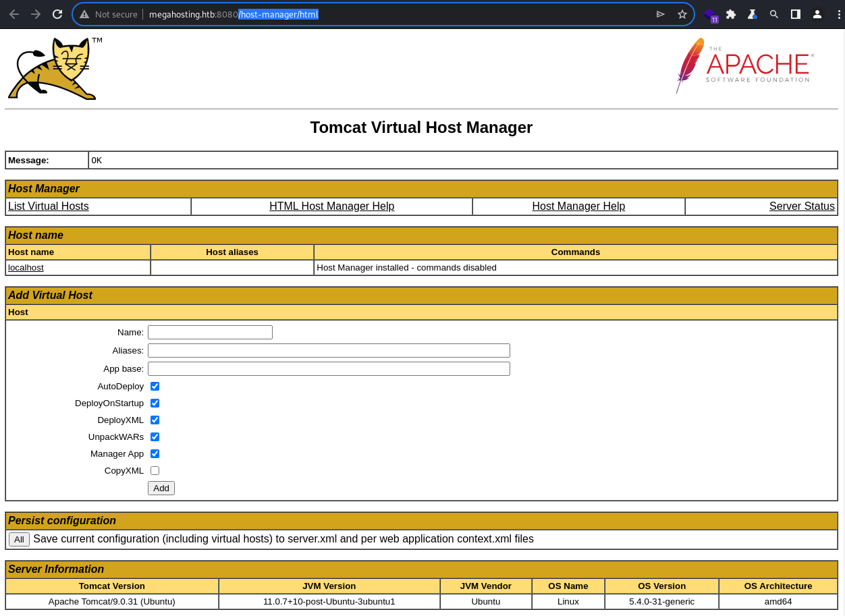Focus the App base input field
Screen dimensions: 845x616
coord(329,369)
